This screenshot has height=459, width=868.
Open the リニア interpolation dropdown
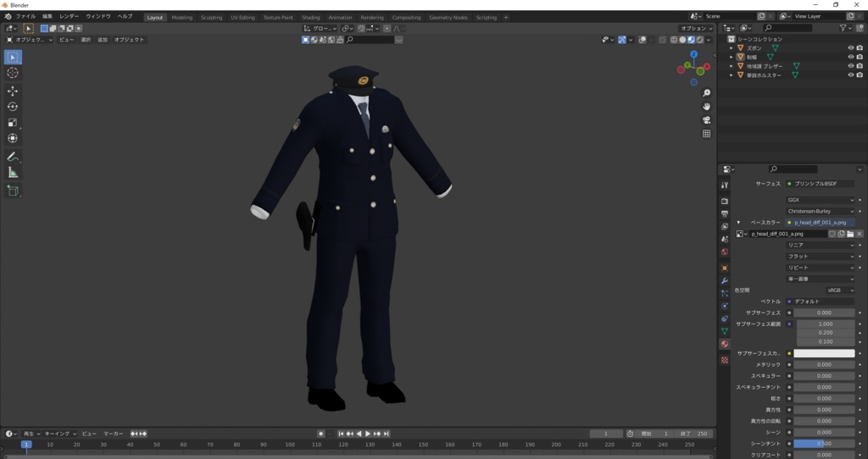coord(820,245)
